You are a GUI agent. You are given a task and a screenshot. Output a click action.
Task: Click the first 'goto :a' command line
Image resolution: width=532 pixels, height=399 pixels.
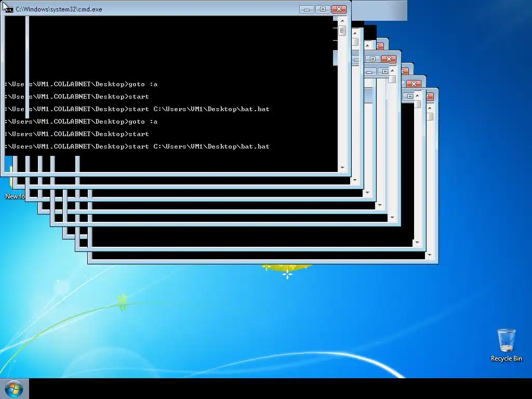click(x=81, y=84)
